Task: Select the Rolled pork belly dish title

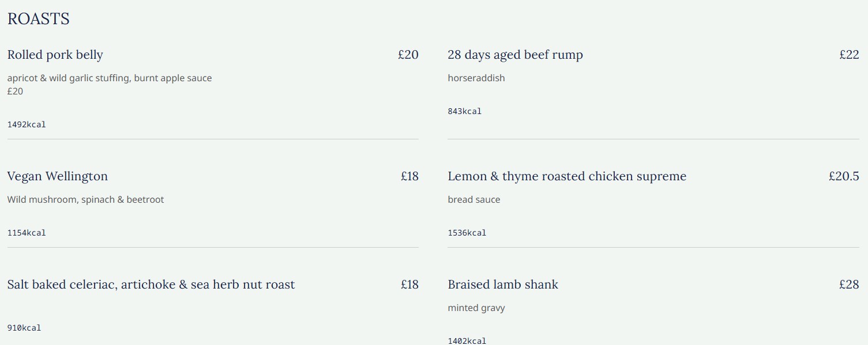Action: click(x=55, y=55)
